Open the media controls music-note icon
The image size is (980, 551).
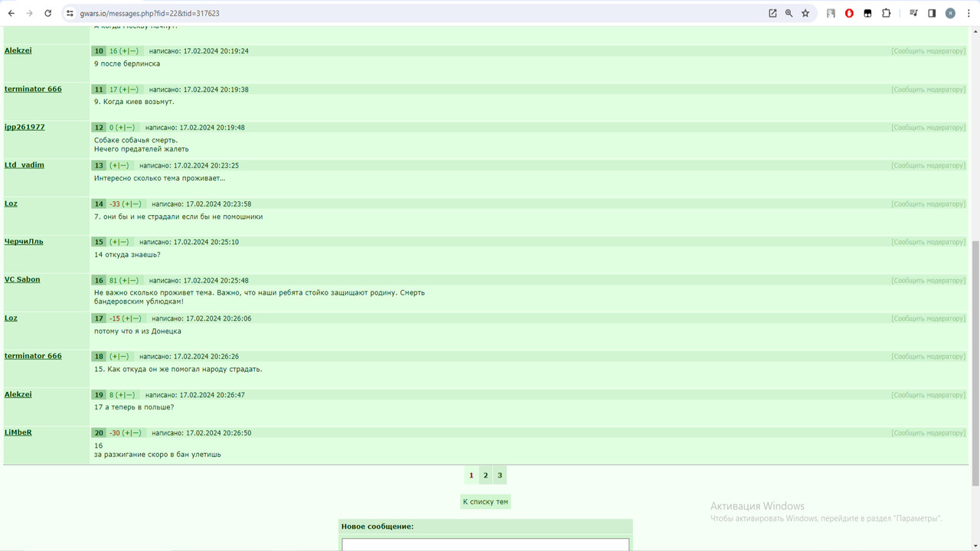913,13
